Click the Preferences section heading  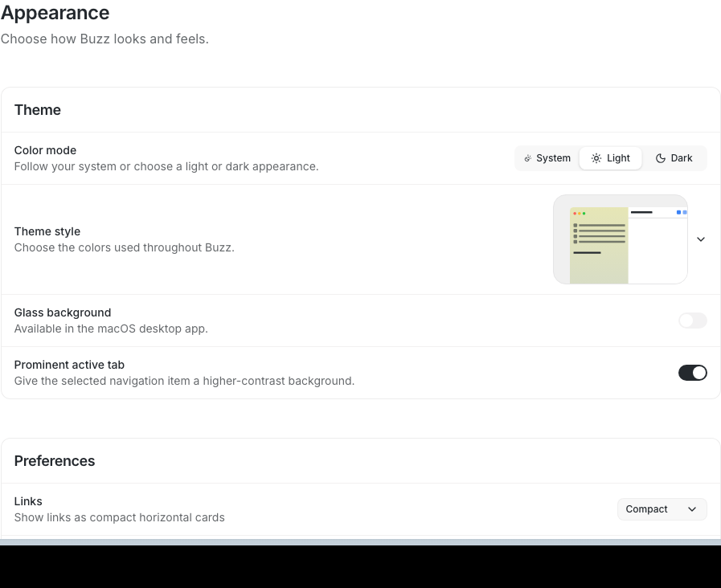tap(55, 461)
